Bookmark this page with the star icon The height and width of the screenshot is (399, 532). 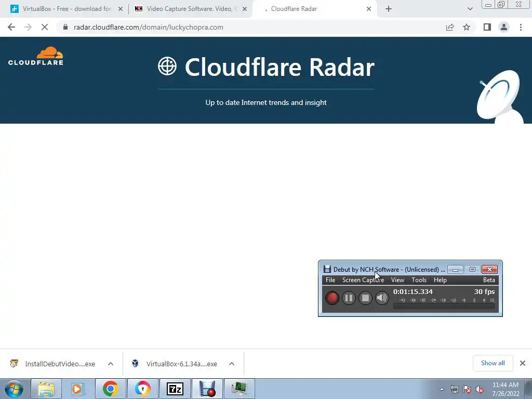pos(467,27)
